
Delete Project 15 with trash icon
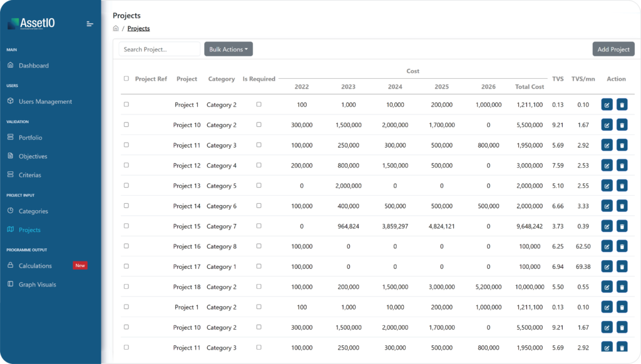pyautogui.click(x=622, y=226)
